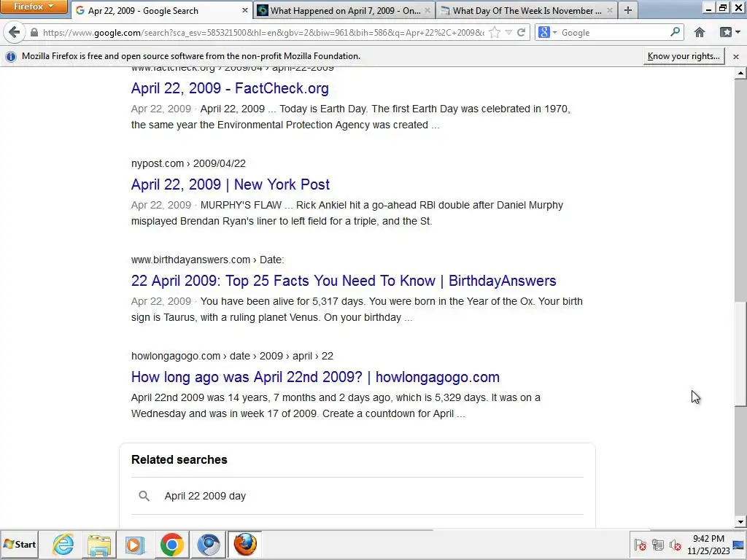Switch to What Happened on April 7, 2009 tab
The image size is (747, 560).
[343, 10]
